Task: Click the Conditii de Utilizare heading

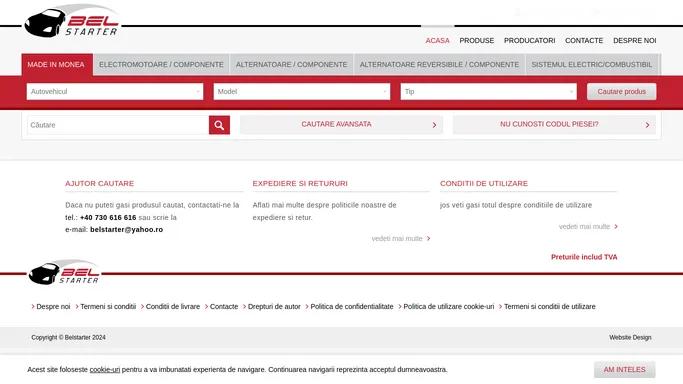Action: coord(484,183)
